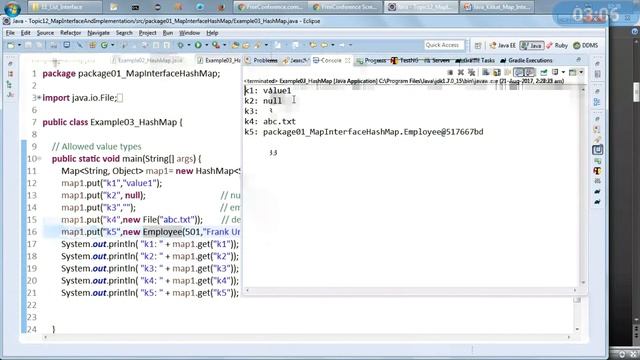
Task: Switch to the TestNG view tab
Action: point(404,60)
